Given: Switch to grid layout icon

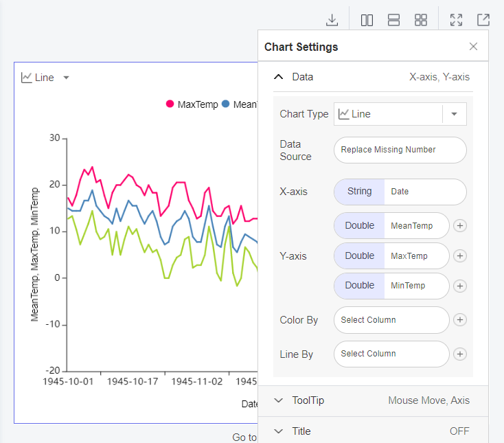Looking at the screenshot, I should pyautogui.click(x=420, y=20).
